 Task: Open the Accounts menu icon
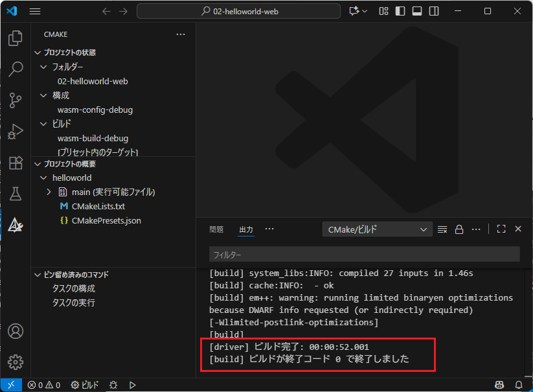pos(16,331)
